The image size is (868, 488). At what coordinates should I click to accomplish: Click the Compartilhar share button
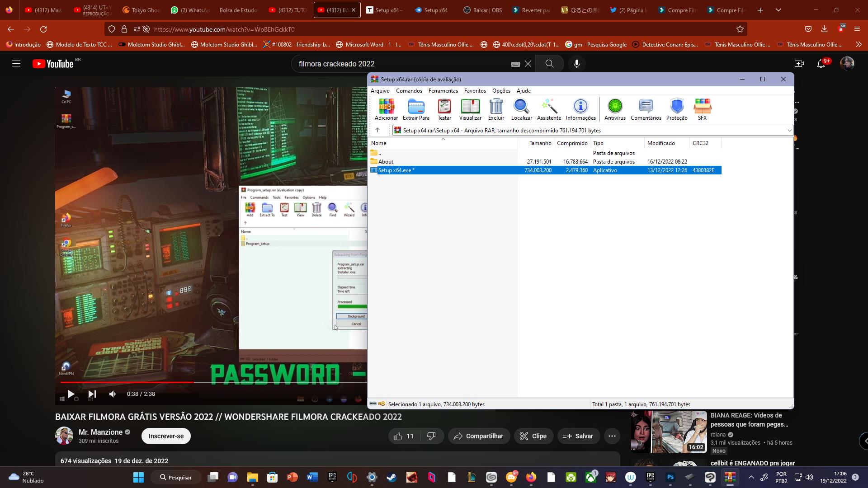[x=478, y=436]
